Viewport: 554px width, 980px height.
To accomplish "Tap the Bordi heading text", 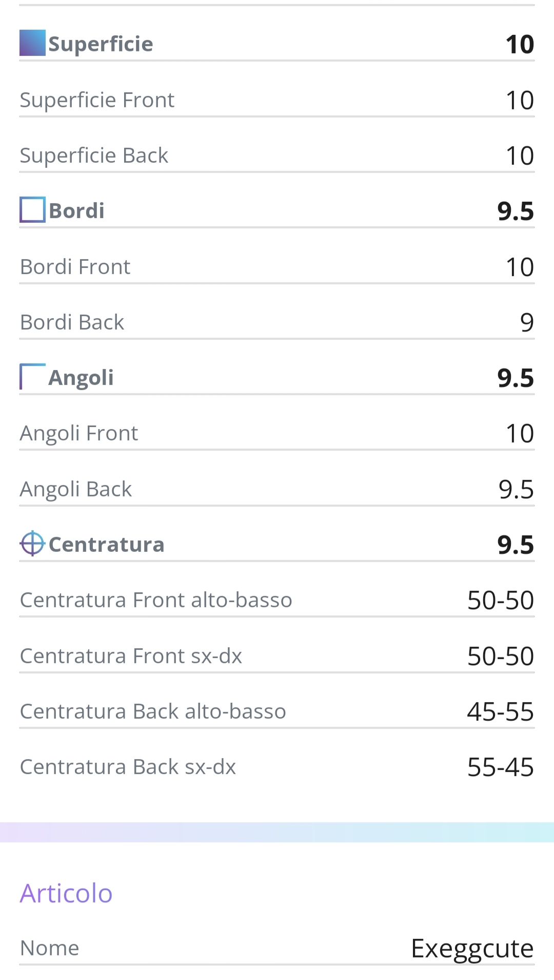I will [76, 210].
